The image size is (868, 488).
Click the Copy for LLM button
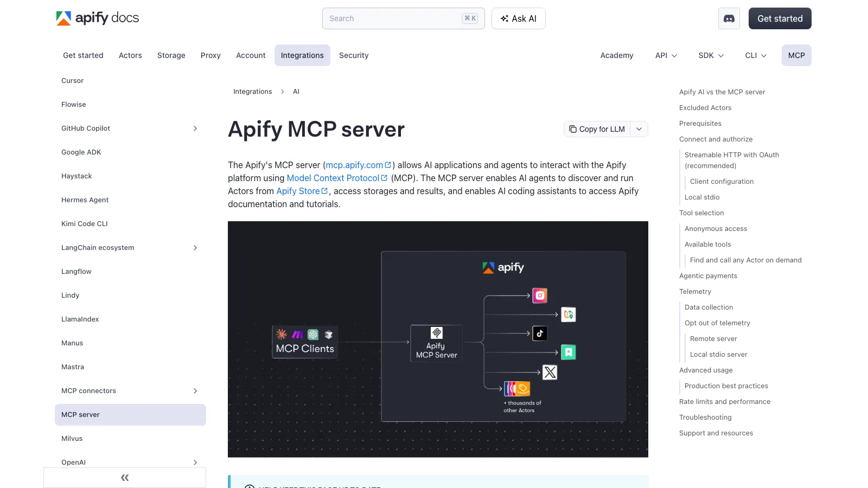pos(597,129)
